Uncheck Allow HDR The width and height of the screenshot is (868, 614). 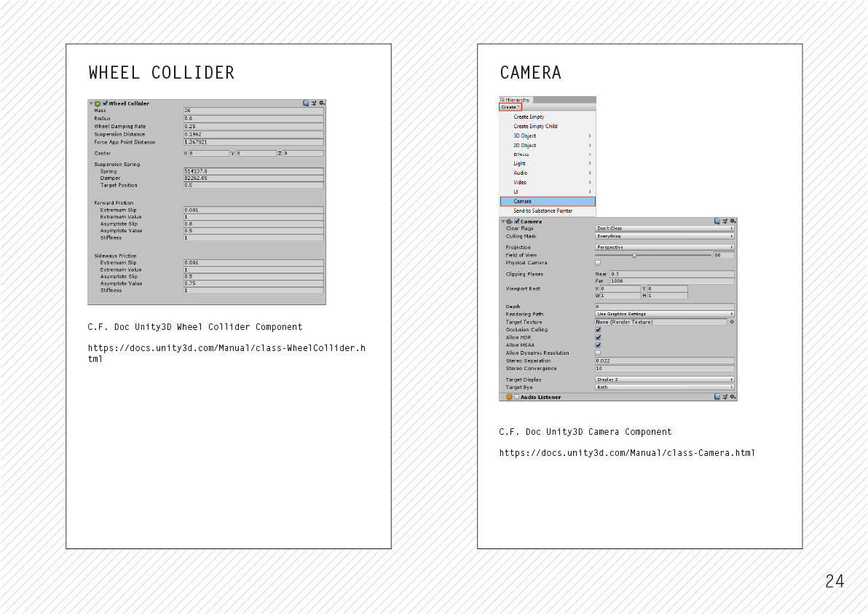pyautogui.click(x=598, y=337)
